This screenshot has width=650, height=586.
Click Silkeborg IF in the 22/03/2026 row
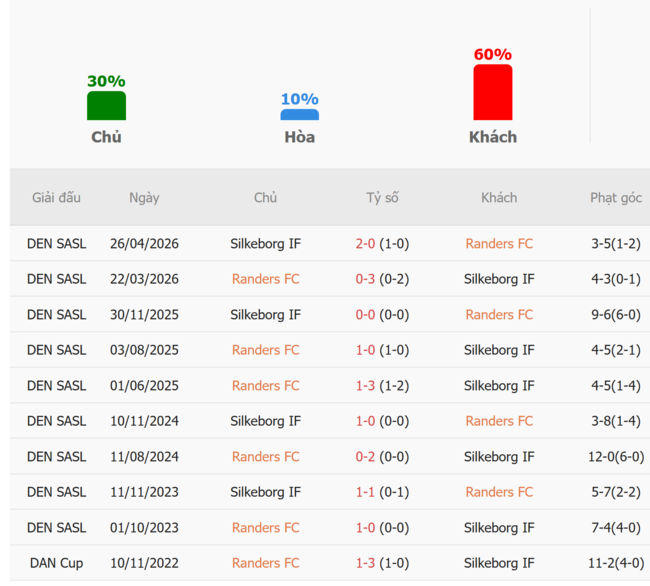[499, 279]
